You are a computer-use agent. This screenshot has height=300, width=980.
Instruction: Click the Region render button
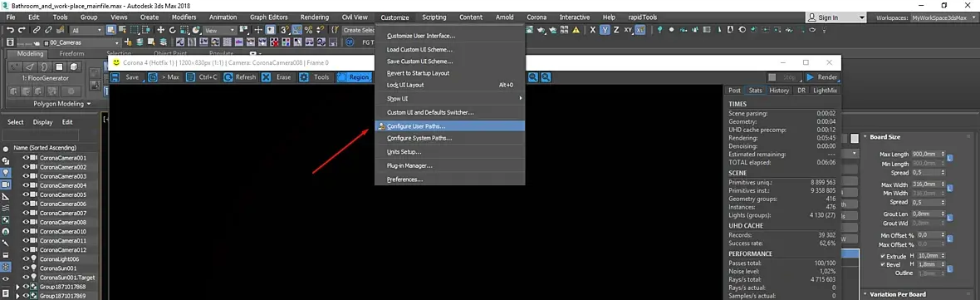(354, 77)
